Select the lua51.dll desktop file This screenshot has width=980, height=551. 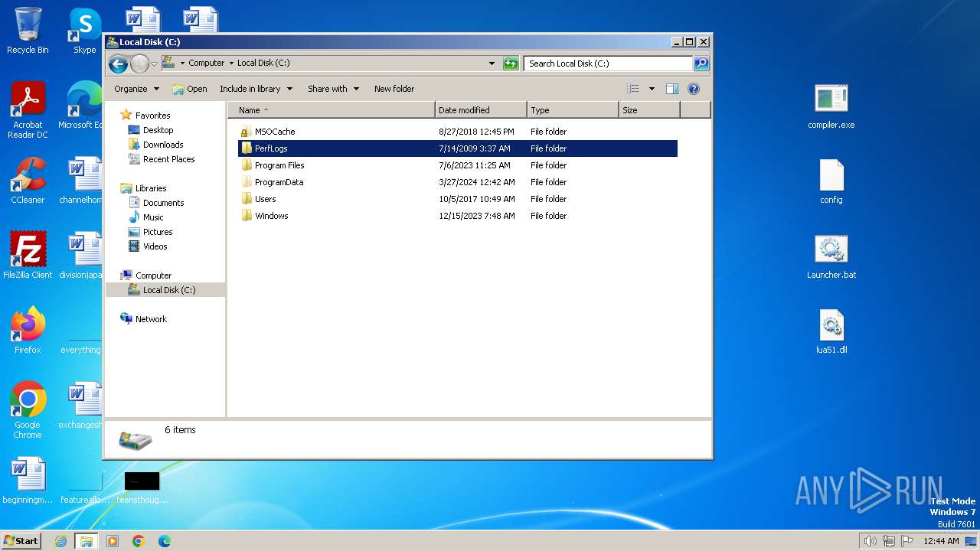tap(831, 331)
